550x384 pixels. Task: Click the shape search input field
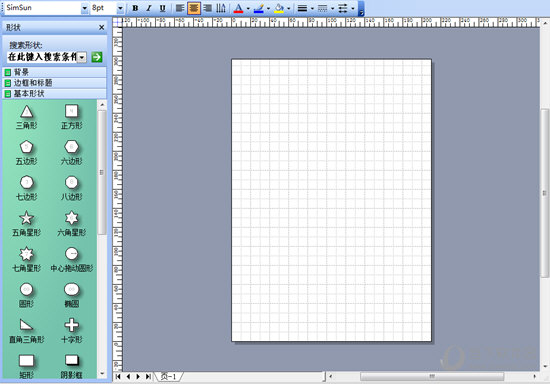pyautogui.click(x=42, y=57)
